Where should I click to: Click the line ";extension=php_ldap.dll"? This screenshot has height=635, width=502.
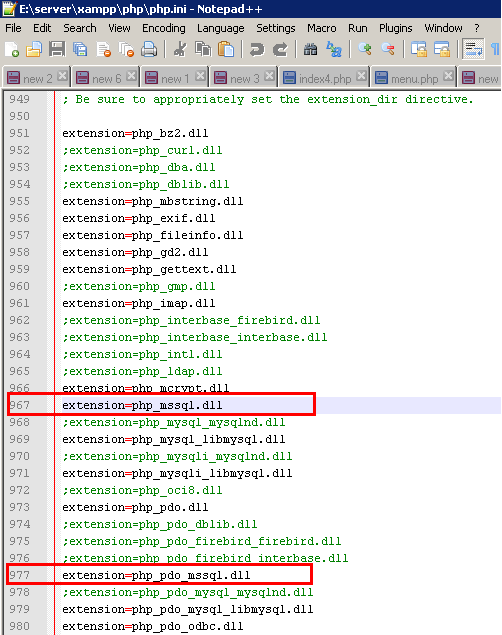click(143, 371)
